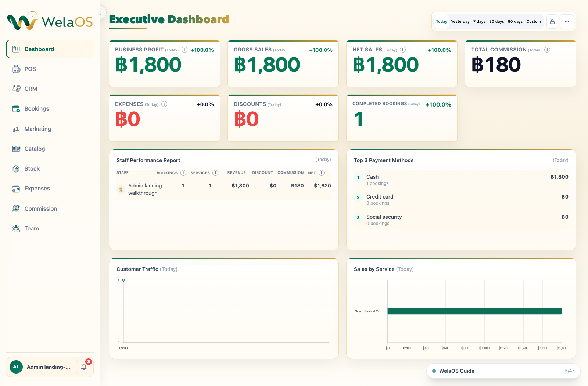The image size is (588, 386).
Task: Click the Social security payment row
Action: pos(461,220)
